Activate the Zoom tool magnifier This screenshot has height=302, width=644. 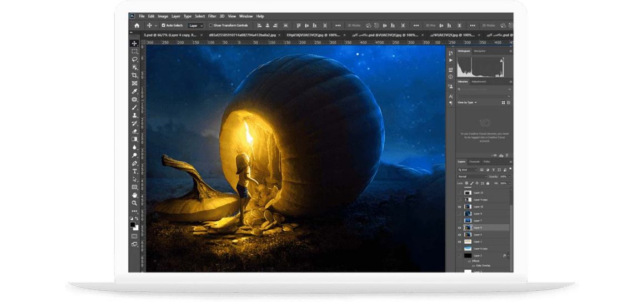coord(134,203)
